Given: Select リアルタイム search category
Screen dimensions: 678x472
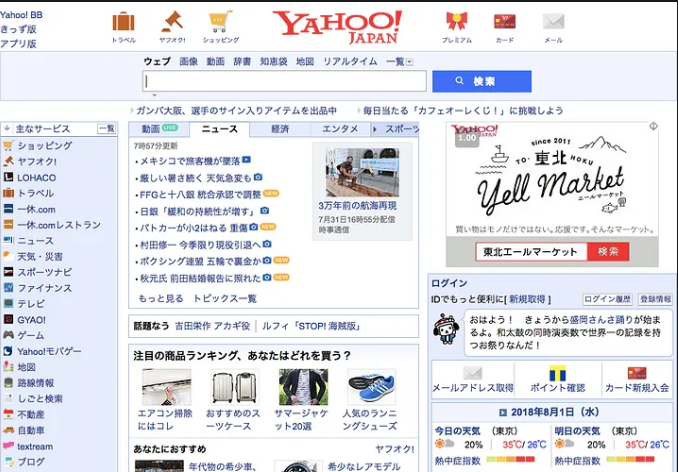Looking at the screenshot, I should (x=350, y=61).
